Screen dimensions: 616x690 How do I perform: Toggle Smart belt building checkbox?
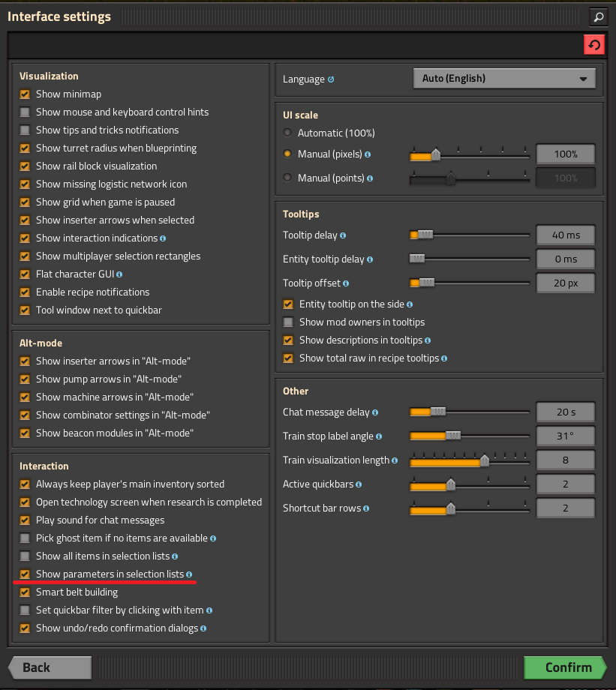coord(25,592)
